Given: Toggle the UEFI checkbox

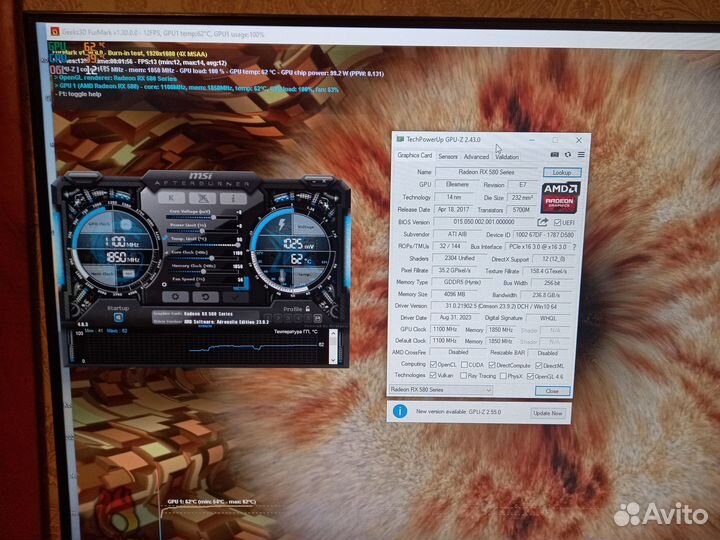Looking at the screenshot, I should click(557, 223).
